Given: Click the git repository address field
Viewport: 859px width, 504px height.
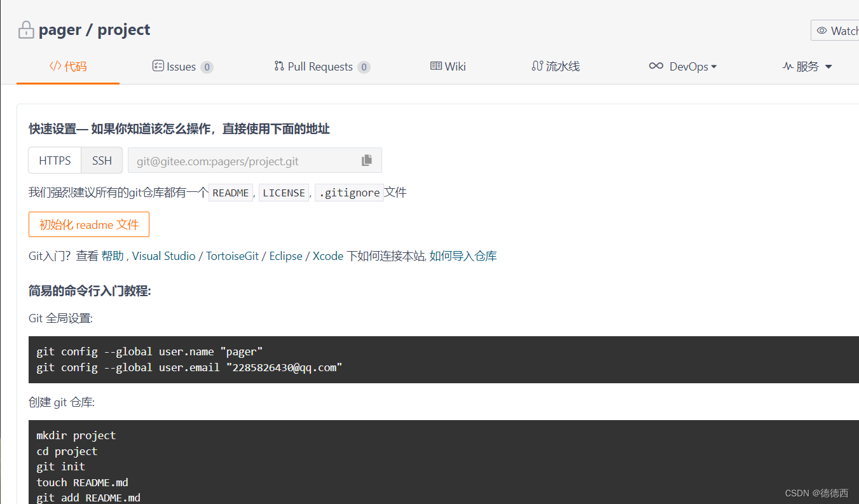Looking at the screenshot, I should [255, 161].
